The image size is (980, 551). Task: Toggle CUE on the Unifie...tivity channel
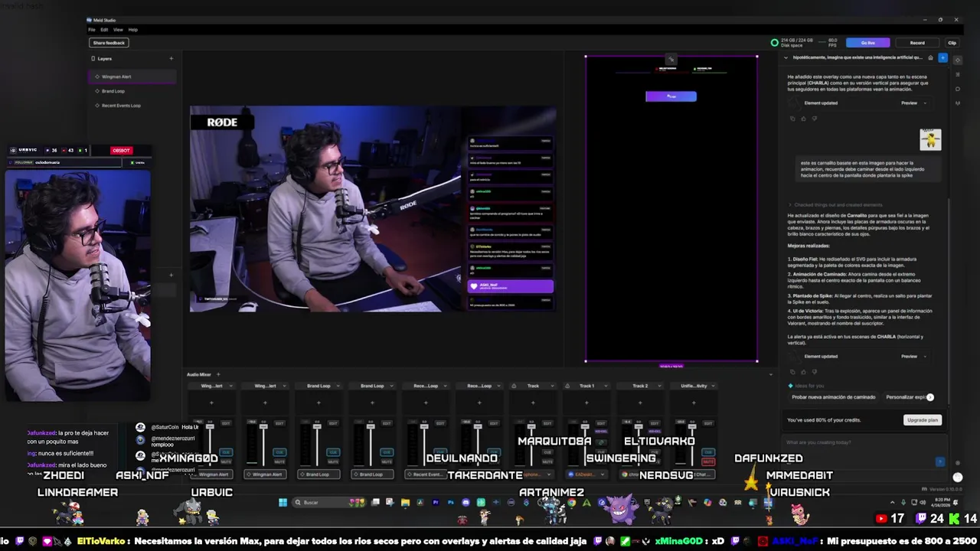708,452
